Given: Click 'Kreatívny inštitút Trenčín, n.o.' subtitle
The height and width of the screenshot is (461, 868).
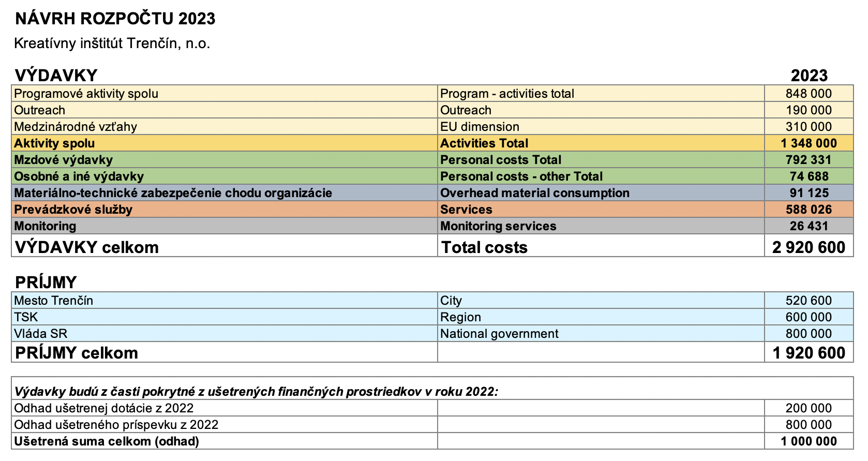Looking at the screenshot, I should click(112, 43).
